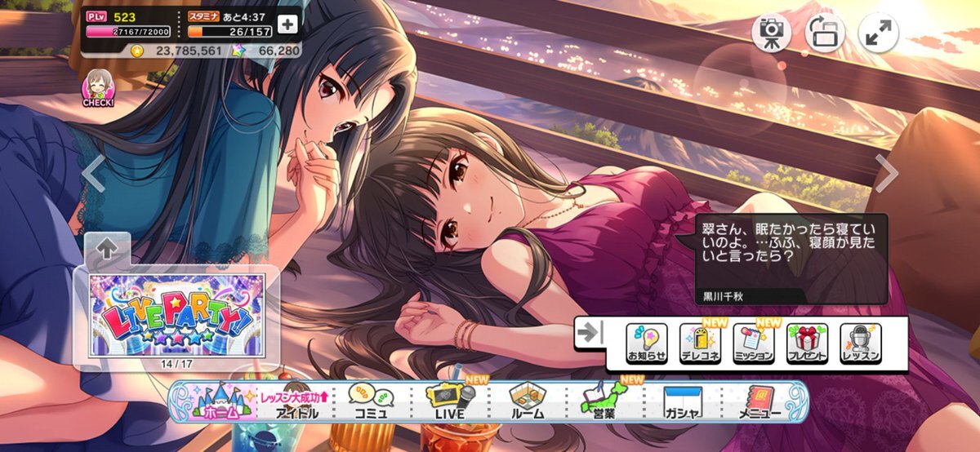
Task: Open the ガシャ menu tab
Action: coord(682,402)
